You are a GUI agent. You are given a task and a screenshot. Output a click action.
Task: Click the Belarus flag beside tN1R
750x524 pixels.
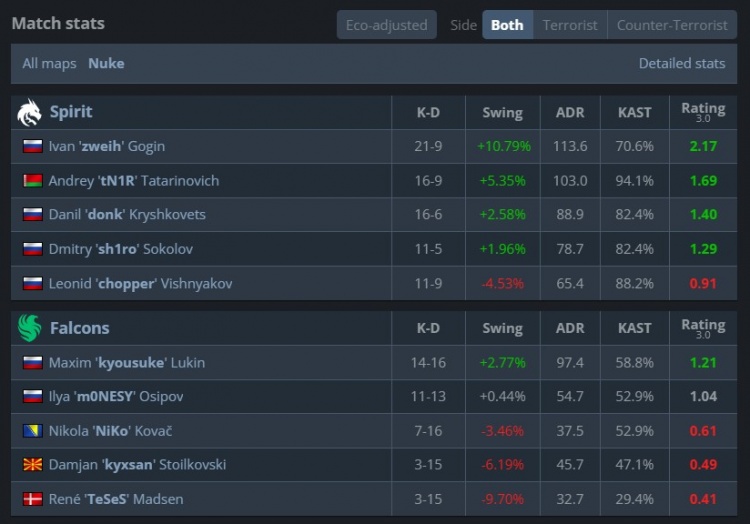(x=32, y=181)
